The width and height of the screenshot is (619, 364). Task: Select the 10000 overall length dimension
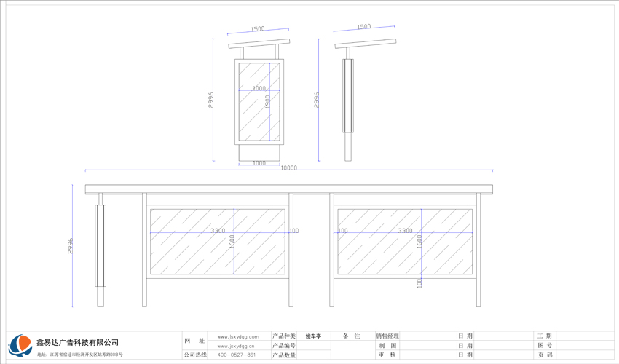pyautogui.click(x=288, y=167)
